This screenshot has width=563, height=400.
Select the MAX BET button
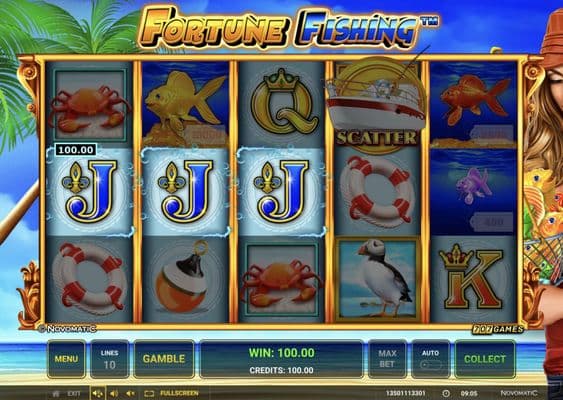387,359
